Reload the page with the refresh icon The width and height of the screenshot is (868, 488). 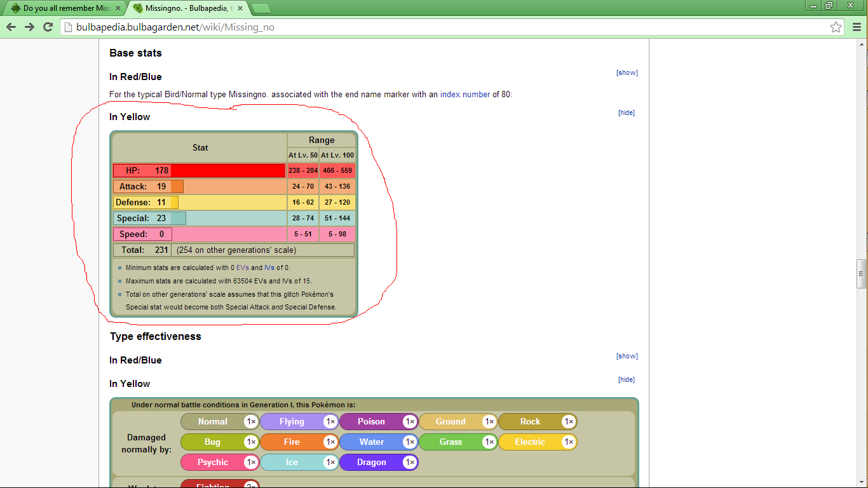(48, 27)
